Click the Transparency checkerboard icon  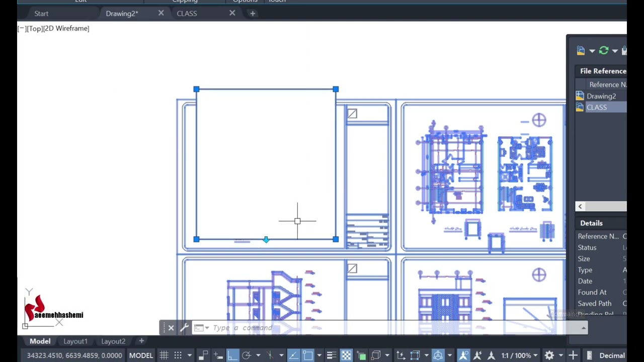(346, 355)
